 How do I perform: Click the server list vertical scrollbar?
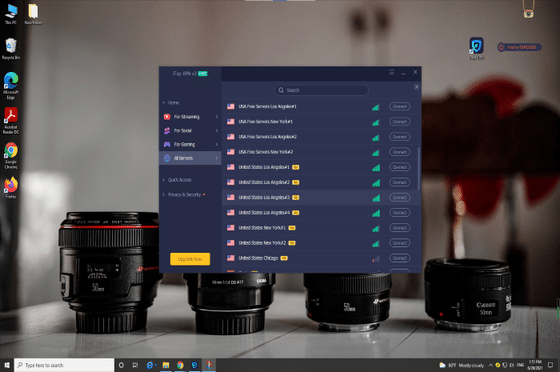418,168
